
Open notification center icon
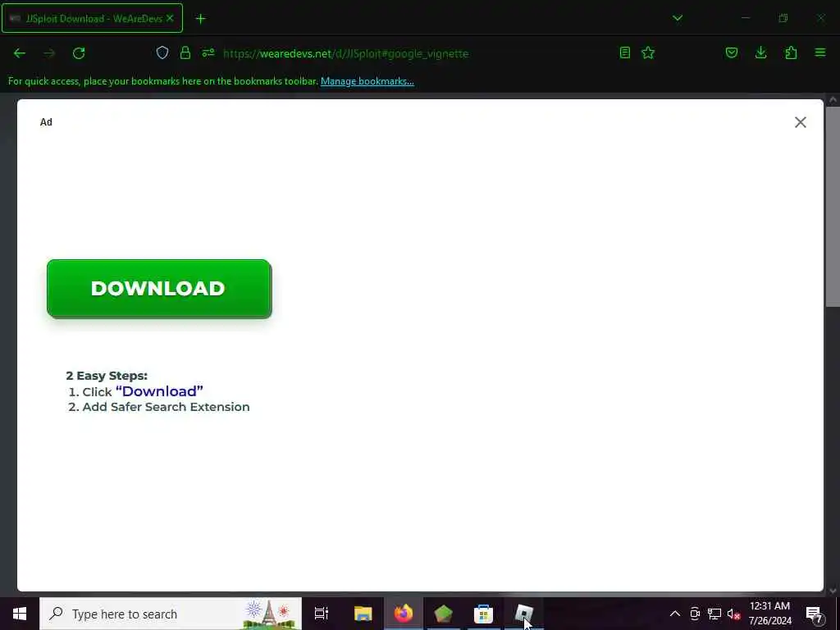pos(815,614)
